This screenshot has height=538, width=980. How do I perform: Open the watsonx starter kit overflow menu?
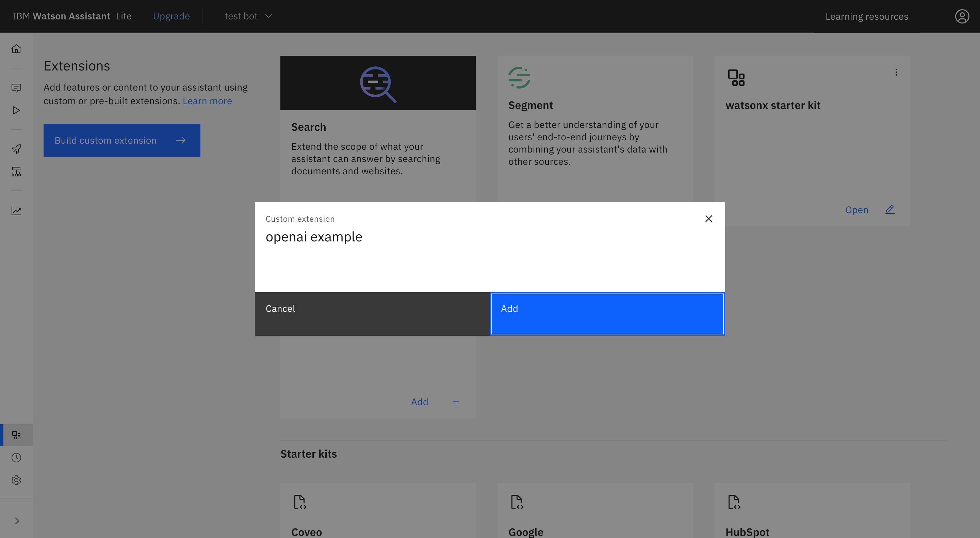tap(896, 72)
